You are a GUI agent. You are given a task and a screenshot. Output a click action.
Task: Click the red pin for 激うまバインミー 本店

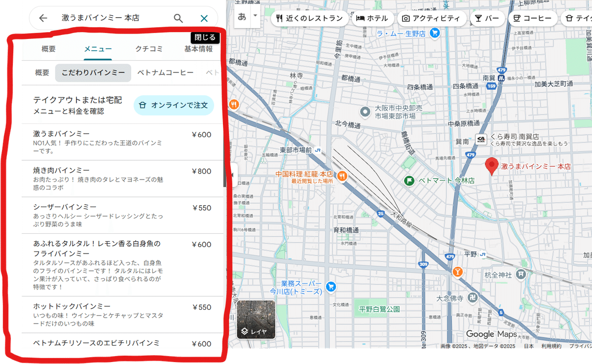[491, 167]
